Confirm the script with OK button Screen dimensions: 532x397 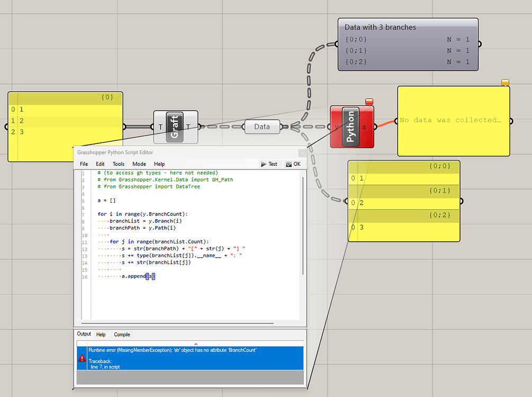tap(293, 164)
